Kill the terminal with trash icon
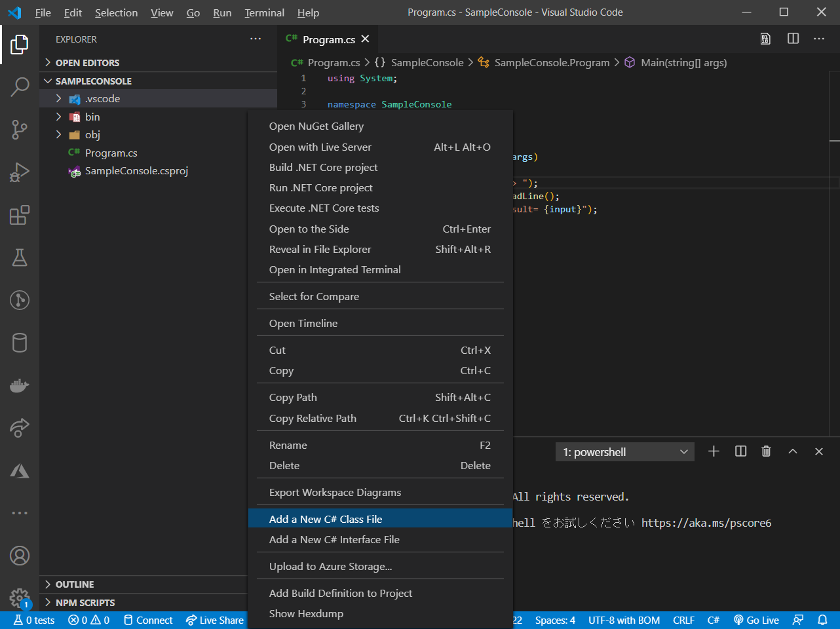Viewport: 840px width, 629px height. (x=766, y=451)
